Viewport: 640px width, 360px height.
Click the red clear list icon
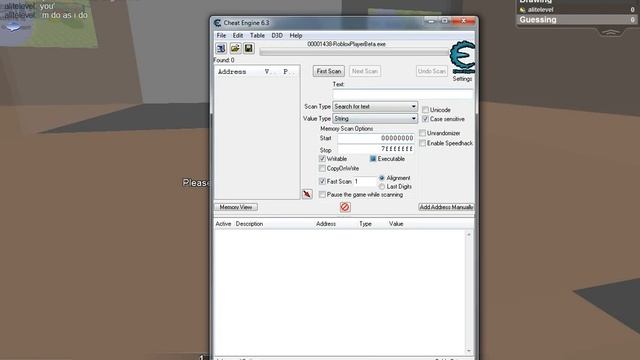click(345, 207)
